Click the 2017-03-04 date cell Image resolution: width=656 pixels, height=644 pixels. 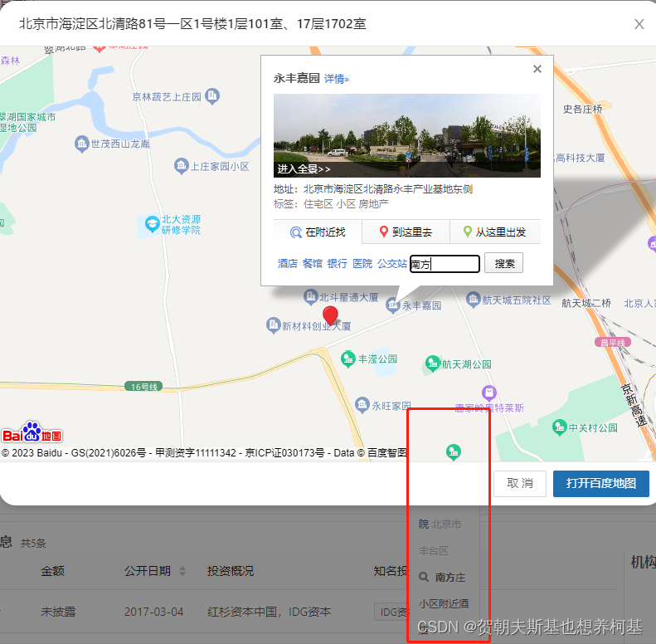(x=154, y=612)
